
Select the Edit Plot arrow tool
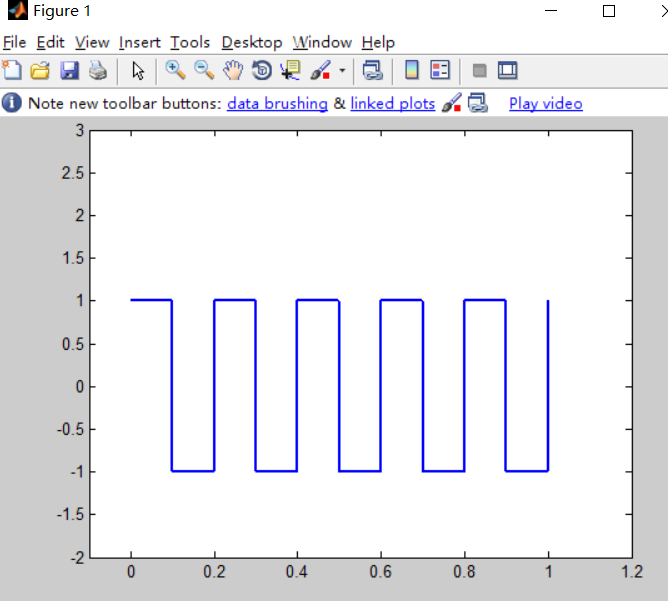(138, 71)
